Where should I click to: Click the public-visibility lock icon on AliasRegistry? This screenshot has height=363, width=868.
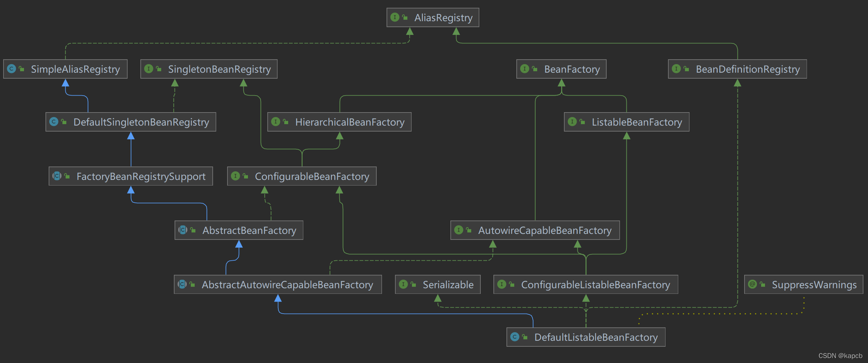(405, 17)
